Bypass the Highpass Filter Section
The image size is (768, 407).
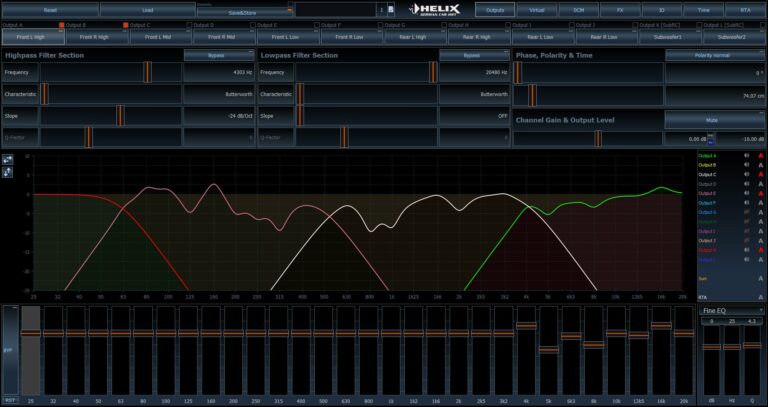pos(219,55)
